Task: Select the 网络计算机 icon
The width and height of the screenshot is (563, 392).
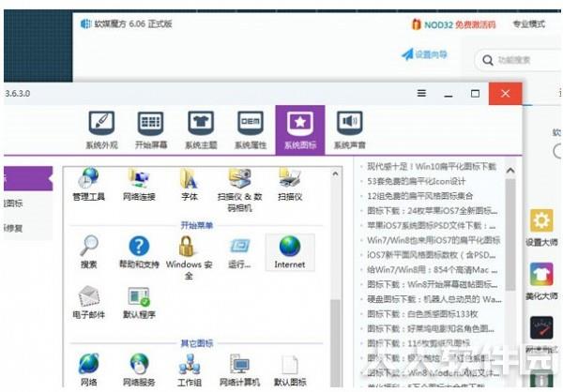Action: pos(239,369)
